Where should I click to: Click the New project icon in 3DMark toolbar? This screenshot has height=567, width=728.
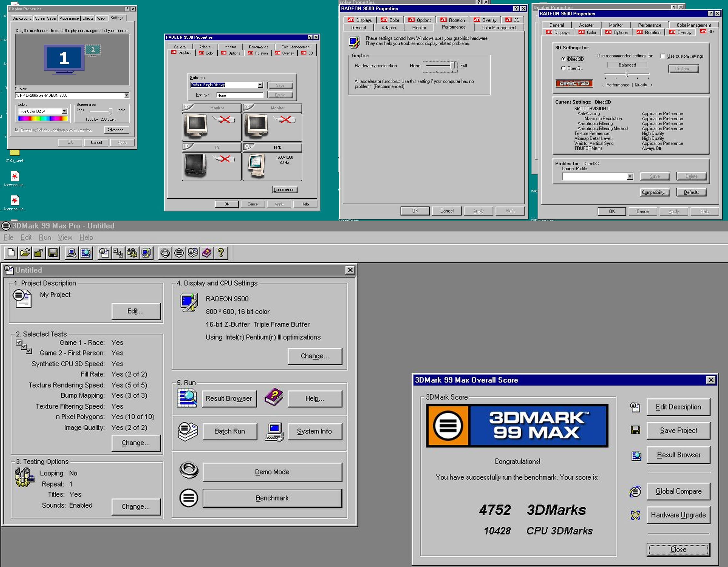point(11,253)
